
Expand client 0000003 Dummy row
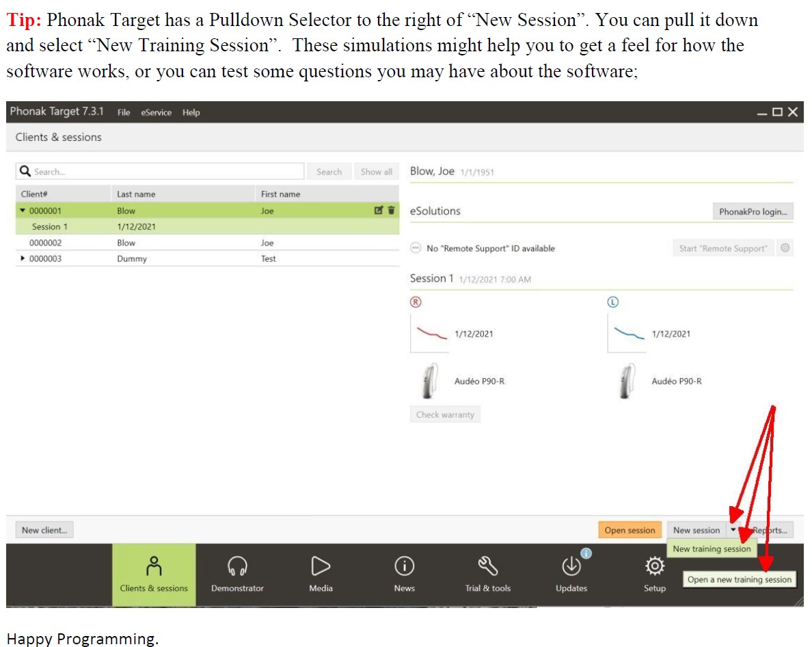coord(23,258)
